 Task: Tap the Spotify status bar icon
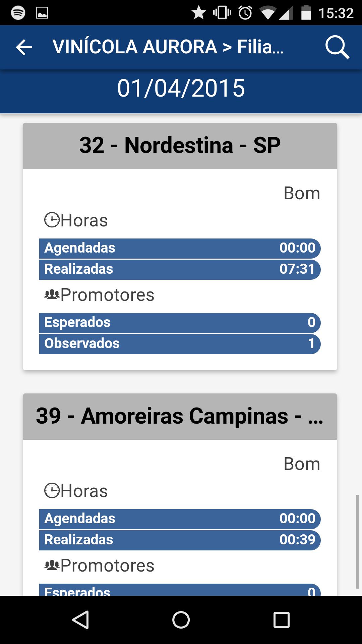tap(18, 13)
